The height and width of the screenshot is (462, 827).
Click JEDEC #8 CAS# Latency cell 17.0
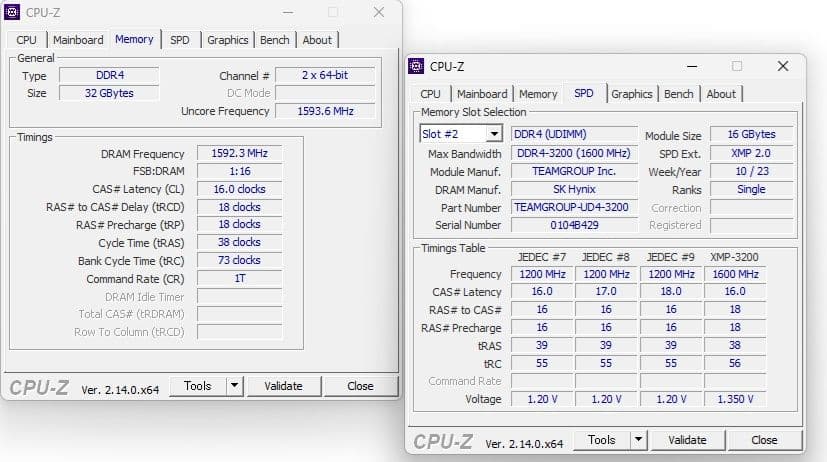tap(606, 292)
